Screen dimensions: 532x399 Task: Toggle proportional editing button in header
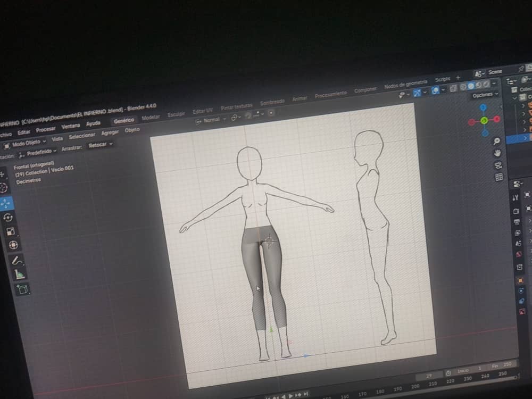pyautogui.click(x=271, y=113)
